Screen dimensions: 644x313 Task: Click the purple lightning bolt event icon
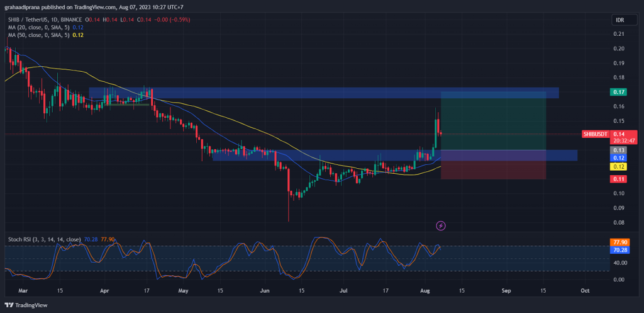tap(441, 225)
